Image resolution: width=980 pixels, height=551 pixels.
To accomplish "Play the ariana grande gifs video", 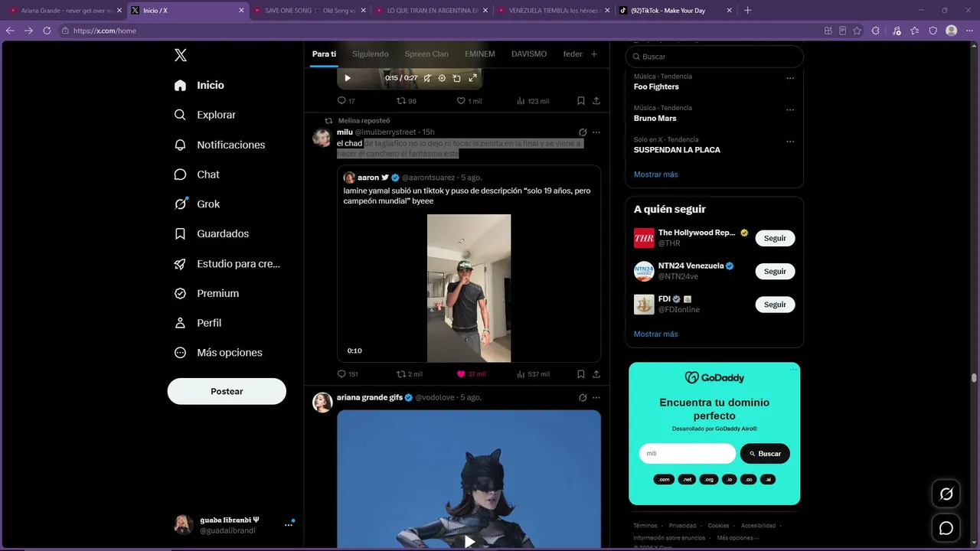I will coord(469,541).
